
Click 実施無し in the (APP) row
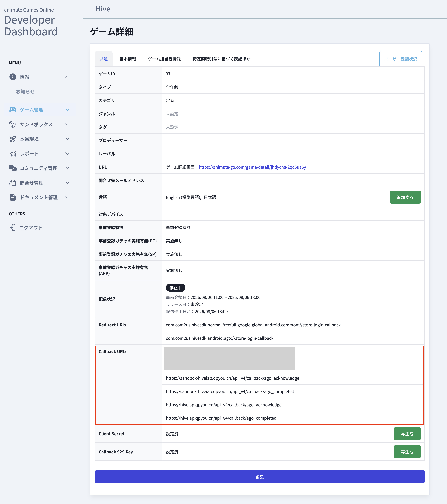pyautogui.click(x=174, y=271)
